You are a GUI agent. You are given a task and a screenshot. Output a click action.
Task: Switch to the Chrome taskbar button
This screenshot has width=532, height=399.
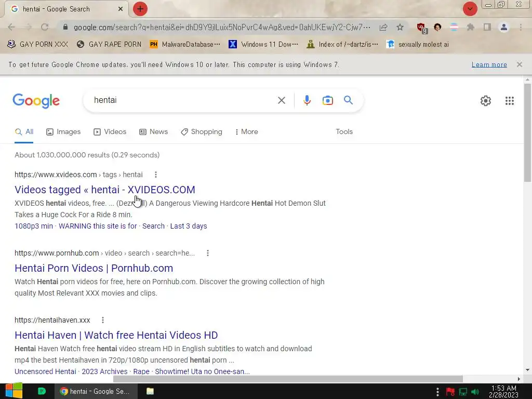(96, 391)
